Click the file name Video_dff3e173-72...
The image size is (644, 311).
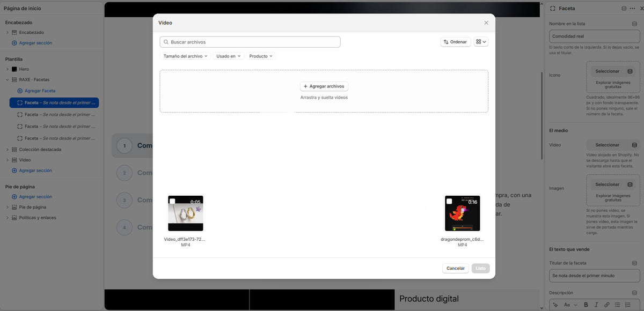click(x=185, y=239)
